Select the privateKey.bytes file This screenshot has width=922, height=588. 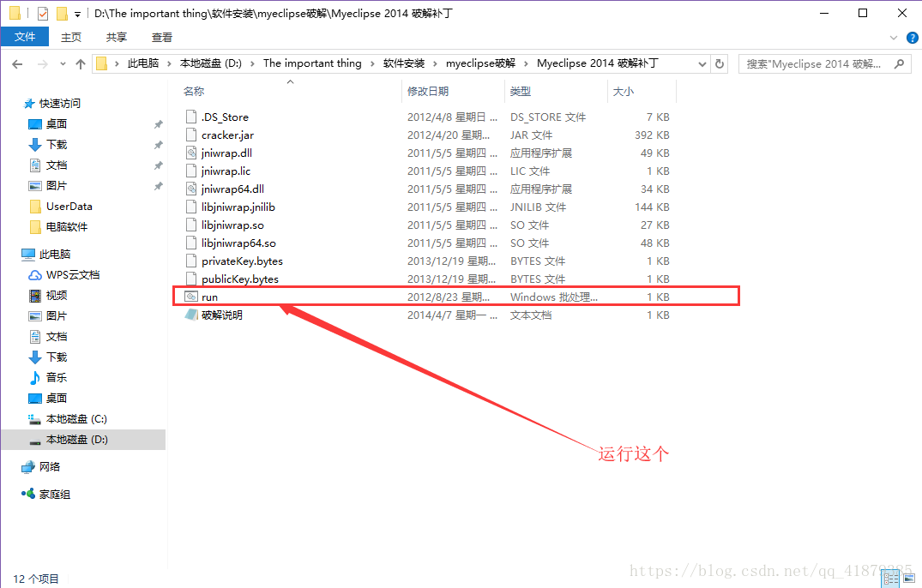pos(242,261)
